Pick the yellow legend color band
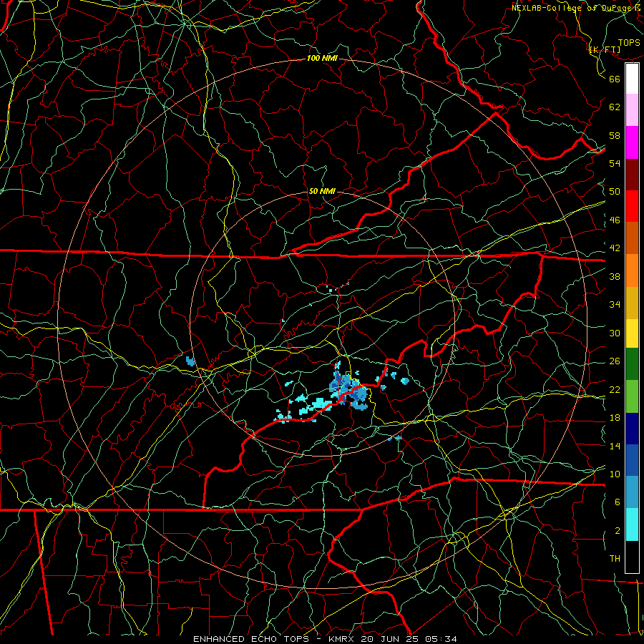 pos(632,333)
